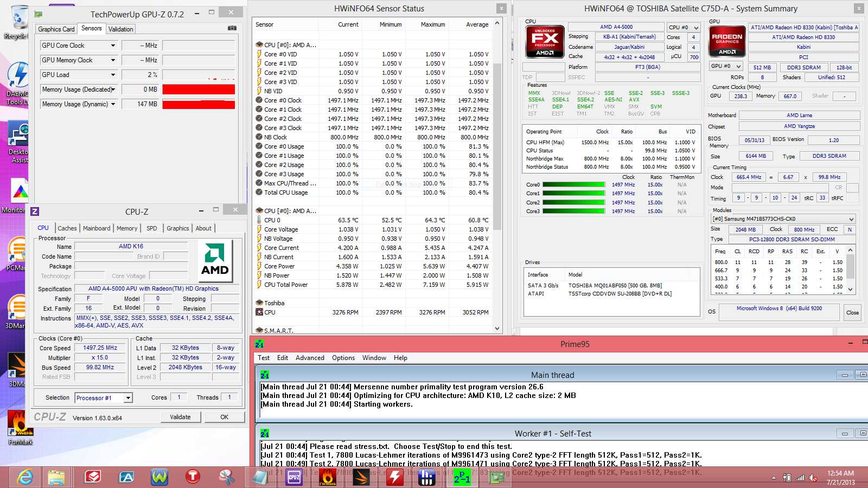Click the AMD FX processor logo
This screenshot has height=488, width=868.
545,42
